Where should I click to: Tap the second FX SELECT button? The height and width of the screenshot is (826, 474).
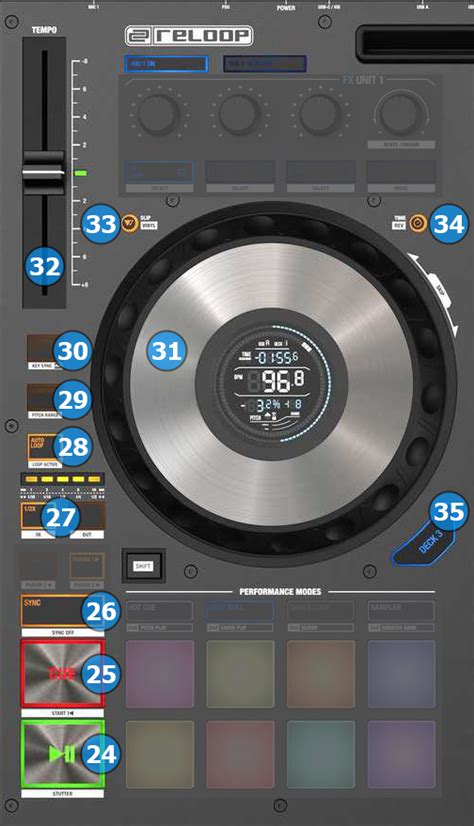[240, 172]
